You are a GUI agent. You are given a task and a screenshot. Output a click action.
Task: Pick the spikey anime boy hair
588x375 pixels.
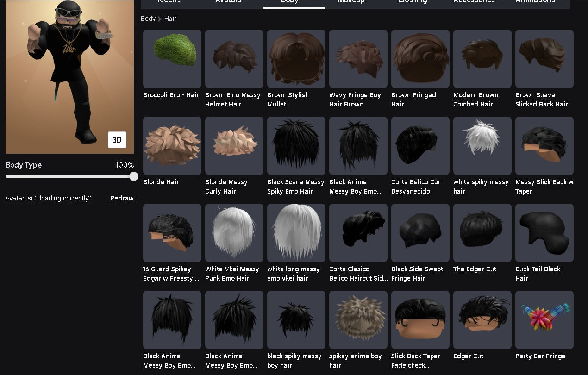[x=358, y=320]
